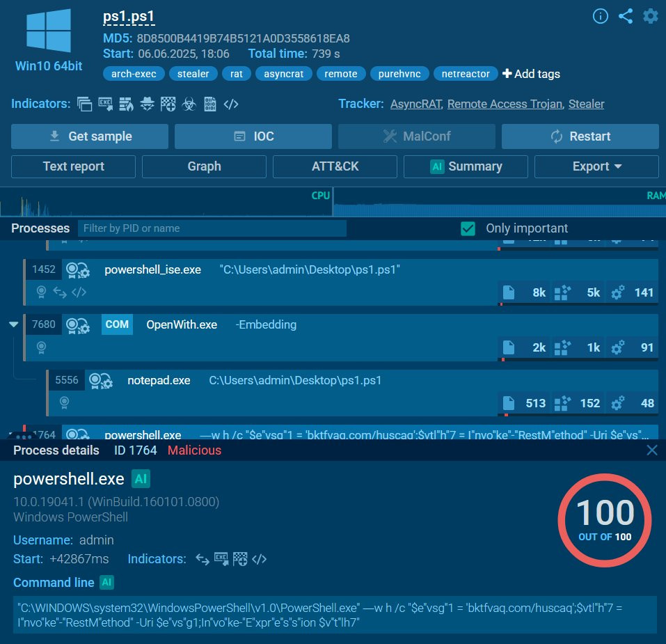Click the RAM usage graph

(500, 202)
